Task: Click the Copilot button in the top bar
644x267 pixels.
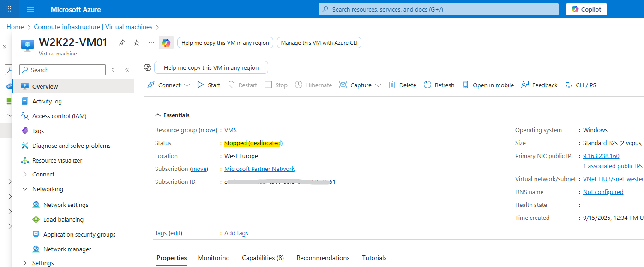Action: point(586,9)
